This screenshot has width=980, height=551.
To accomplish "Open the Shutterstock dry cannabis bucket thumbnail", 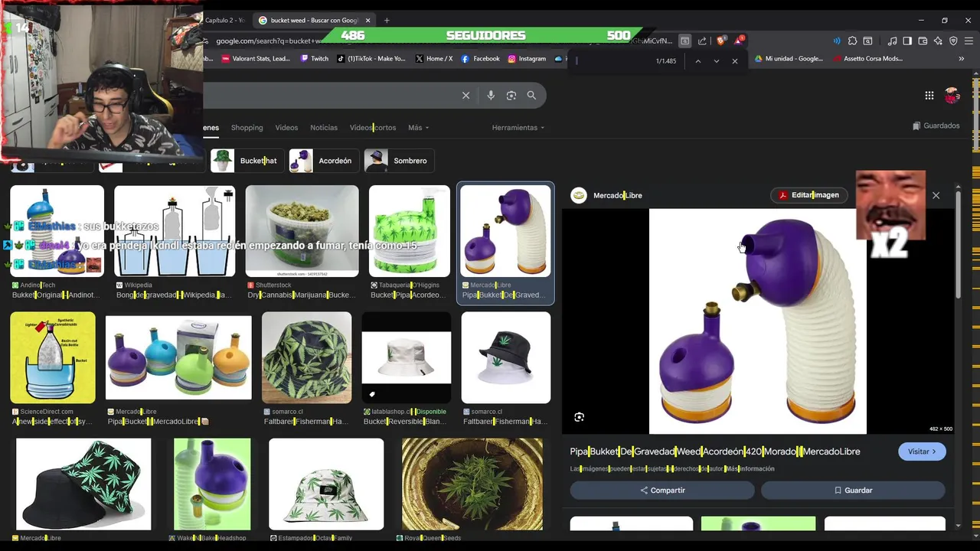I will pos(302,231).
